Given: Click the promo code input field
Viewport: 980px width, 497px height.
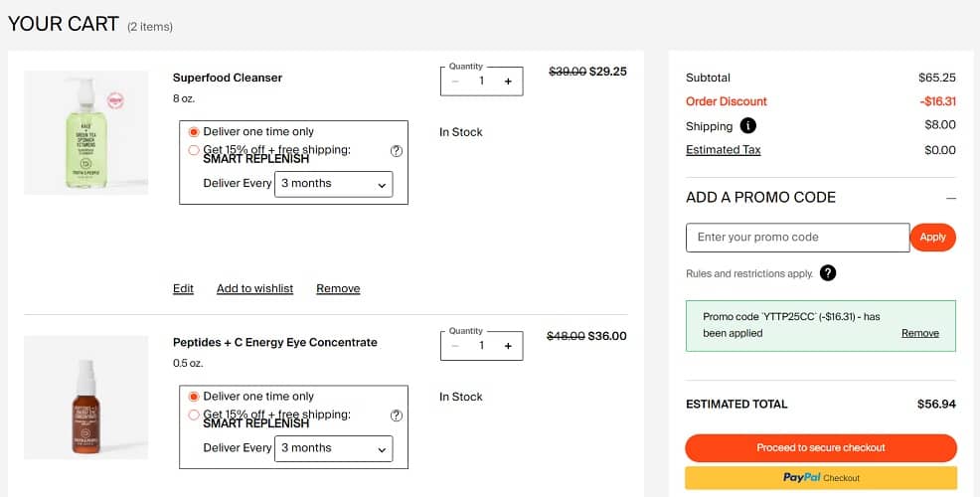Looking at the screenshot, I should [797, 238].
